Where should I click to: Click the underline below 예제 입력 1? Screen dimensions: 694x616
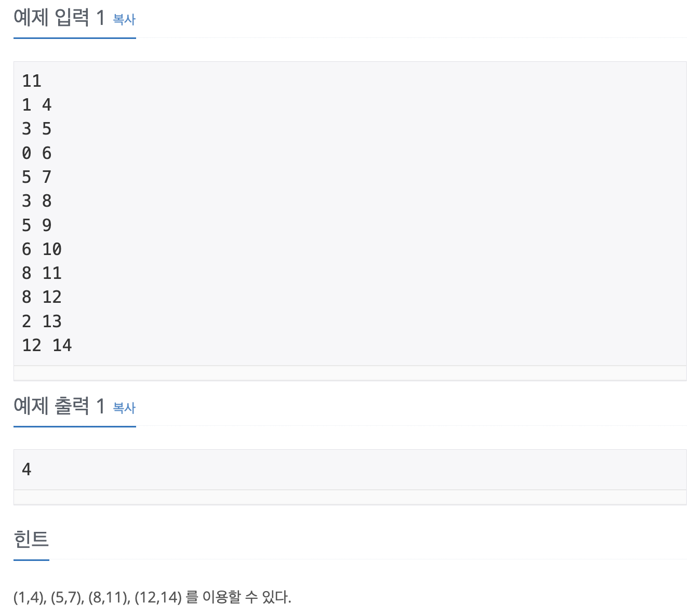click(74, 37)
